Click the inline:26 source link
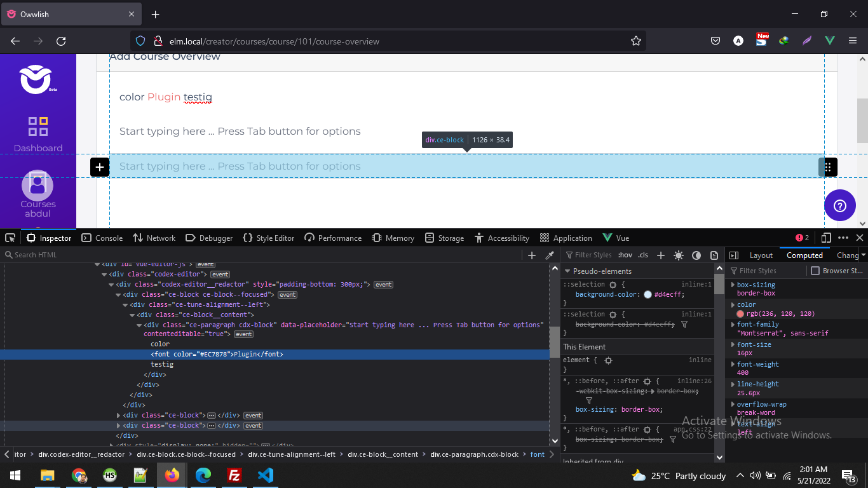 tap(695, 381)
